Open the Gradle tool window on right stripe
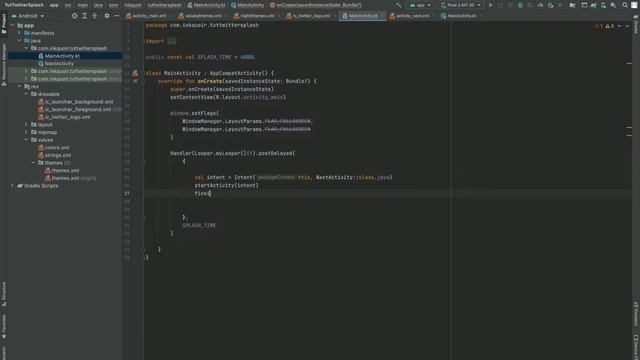640x360 pixels. [x=636, y=24]
